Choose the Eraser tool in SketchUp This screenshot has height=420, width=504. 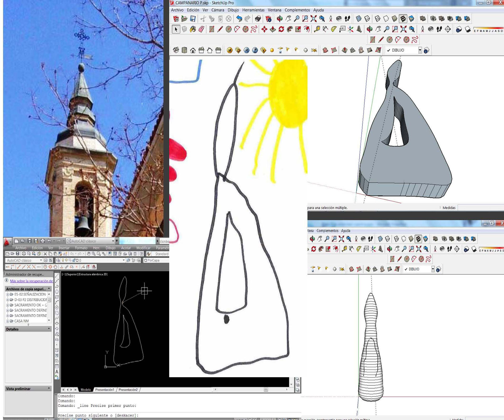pyautogui.click(x=201, y=29)
